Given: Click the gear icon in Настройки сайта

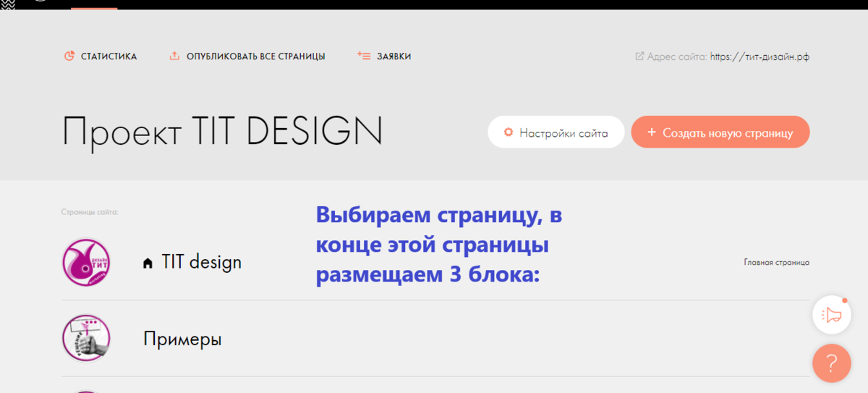Looking at the screenshot, I should [509, 132].
